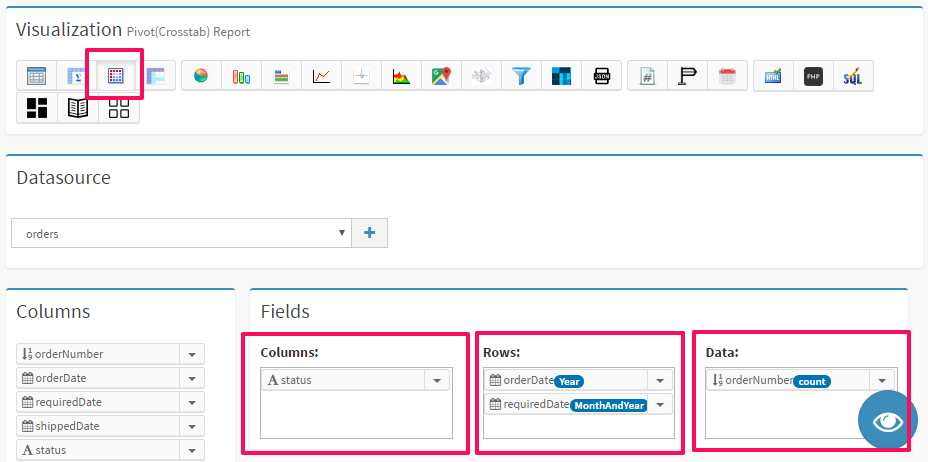The height and width of the screenshot is (462, 928).
Task: Choose the calendar visualization icon
Action: tap(727, 76)
